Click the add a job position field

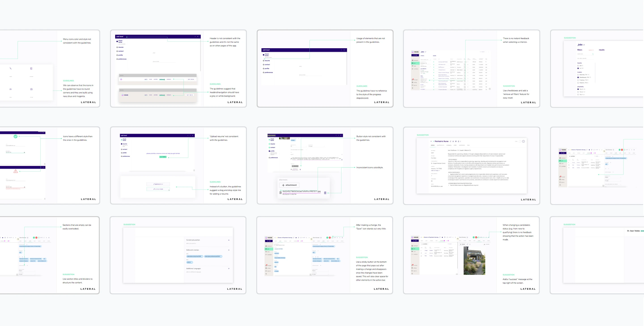tap(191, 244)
